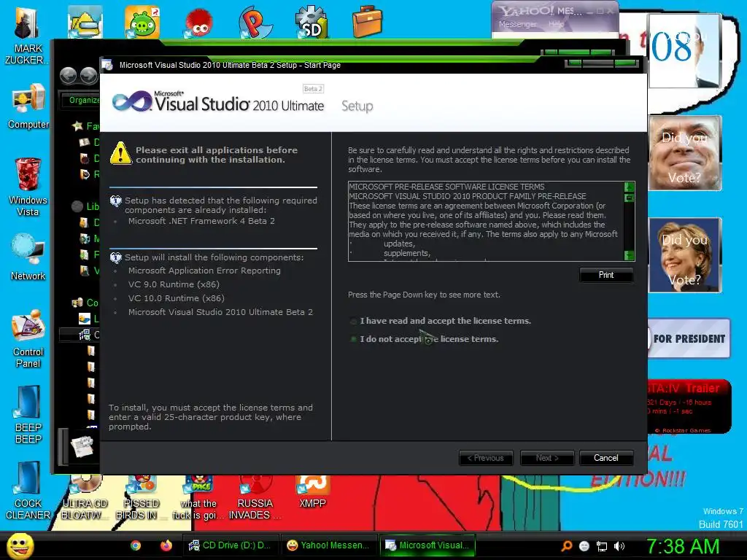Launch the red fuzzy ball desktop shortcut
Viewport: 747px width, 560px height.
click(x=198, y=23)
